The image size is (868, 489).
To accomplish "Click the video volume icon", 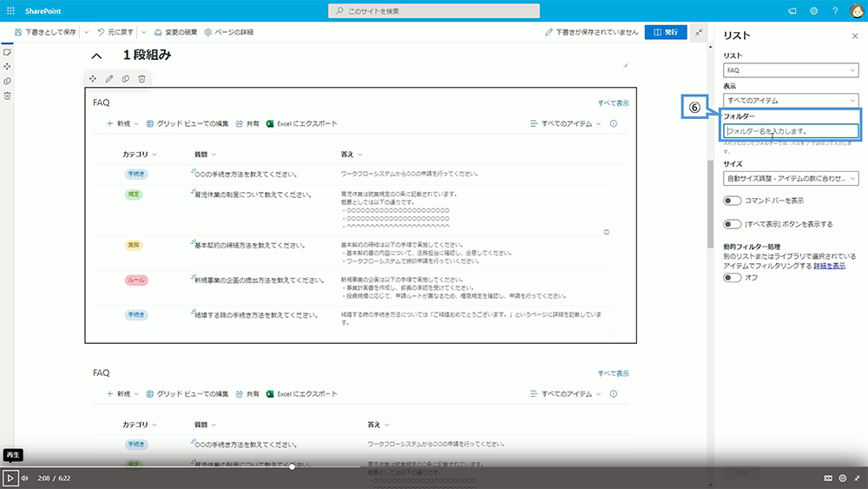I will [x=25, y=479].
